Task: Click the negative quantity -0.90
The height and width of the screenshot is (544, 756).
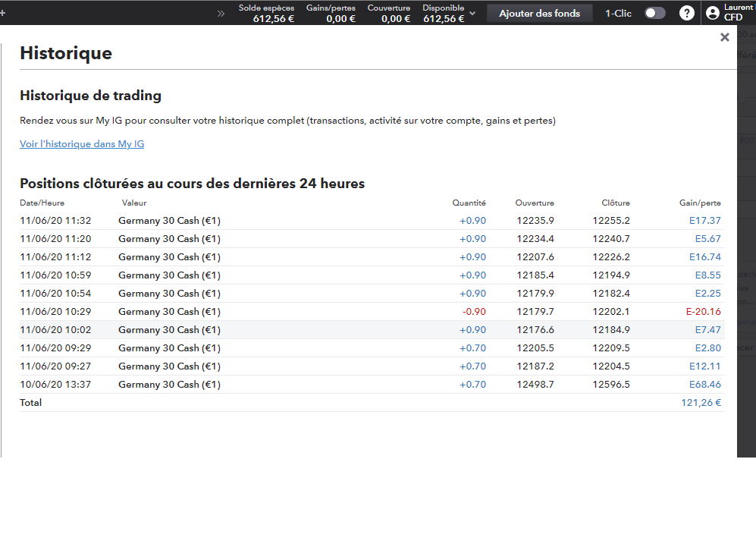Action: 474,312
